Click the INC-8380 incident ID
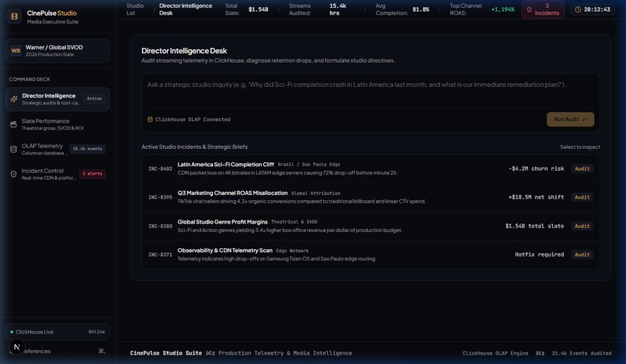The image size is (626, 364). 160,226
